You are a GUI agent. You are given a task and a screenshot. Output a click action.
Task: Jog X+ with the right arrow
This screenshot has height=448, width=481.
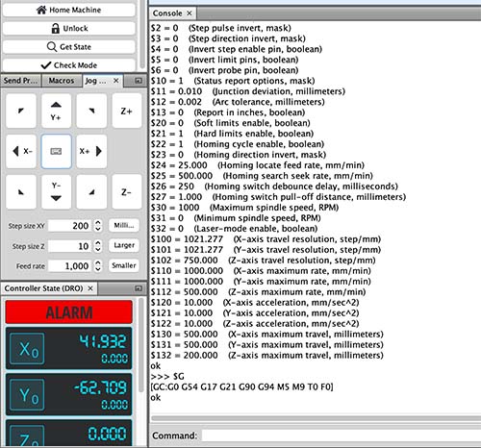[91, 151]
